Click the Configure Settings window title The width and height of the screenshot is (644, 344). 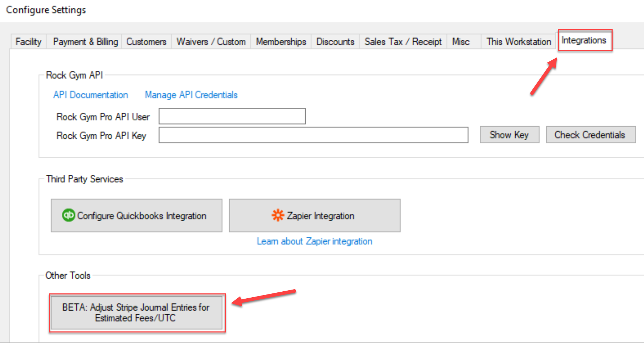coord(46,10)
